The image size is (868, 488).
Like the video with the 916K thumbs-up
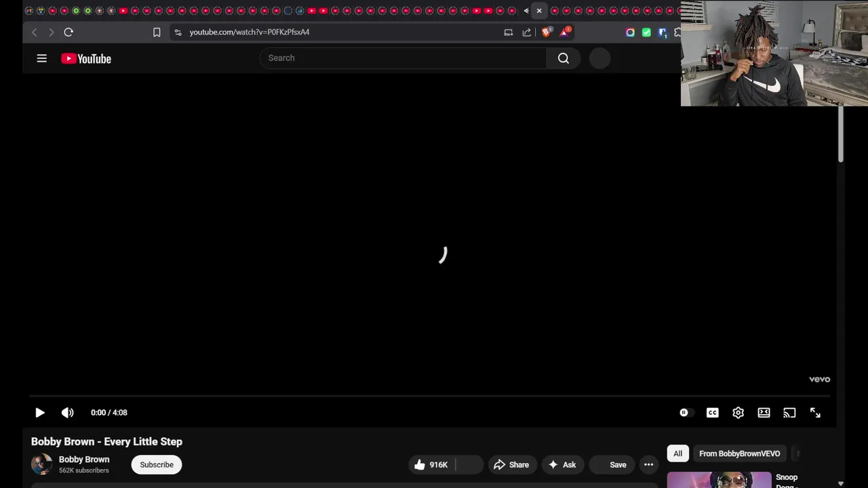[431, 465]
